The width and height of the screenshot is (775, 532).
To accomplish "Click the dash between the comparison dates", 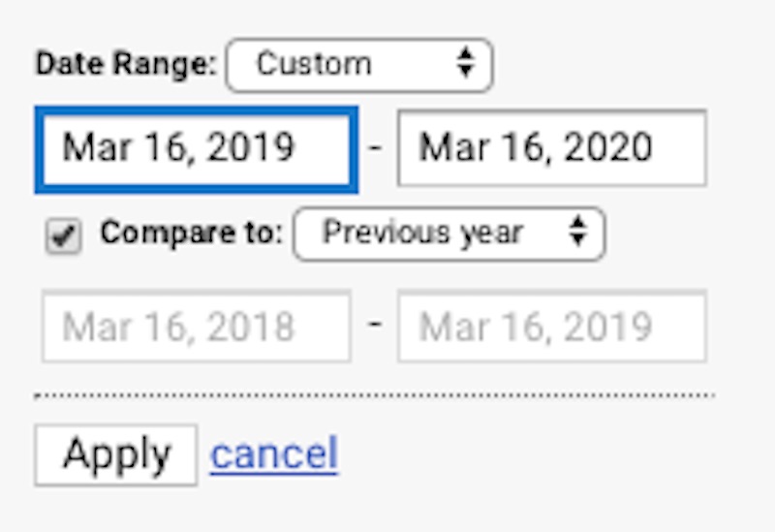I will 376,322.
